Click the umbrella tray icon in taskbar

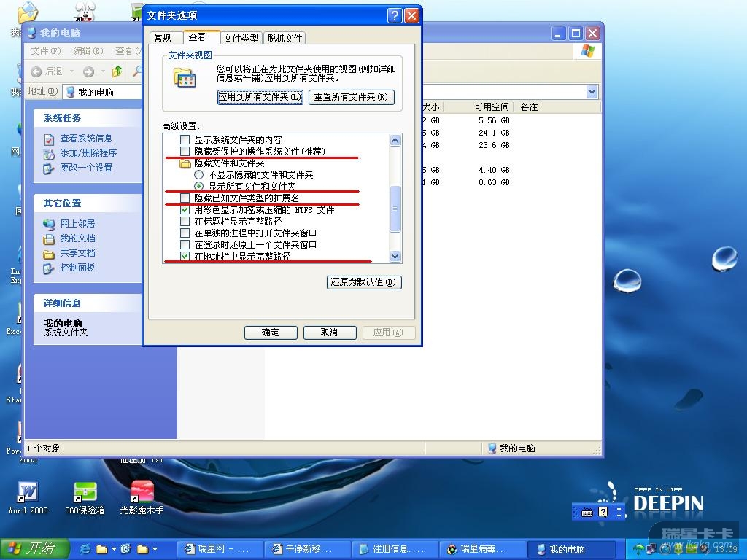pos(638,550)
